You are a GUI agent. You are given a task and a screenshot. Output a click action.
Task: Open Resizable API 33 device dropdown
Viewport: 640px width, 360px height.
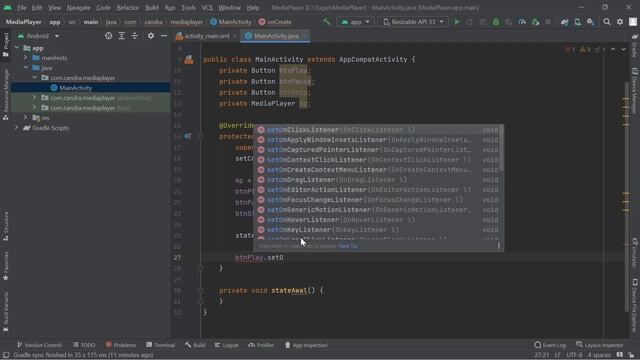coord(413,22)
